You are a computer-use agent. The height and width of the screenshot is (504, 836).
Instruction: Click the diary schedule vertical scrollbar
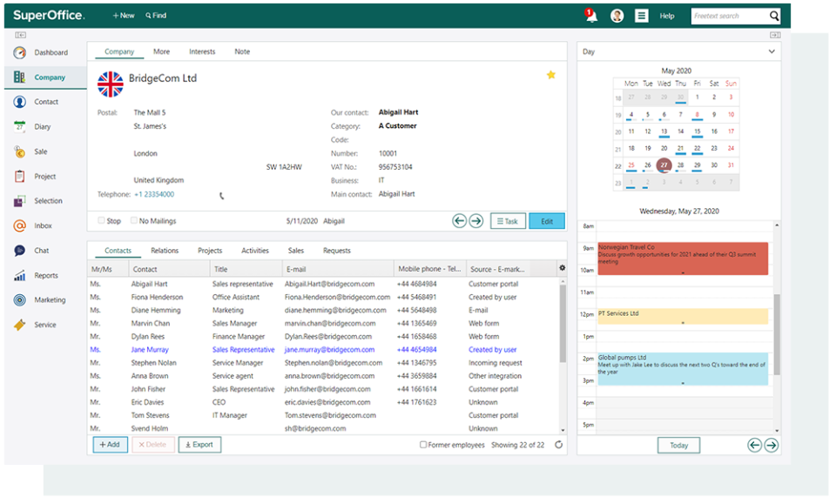click(x=777, y=334)
